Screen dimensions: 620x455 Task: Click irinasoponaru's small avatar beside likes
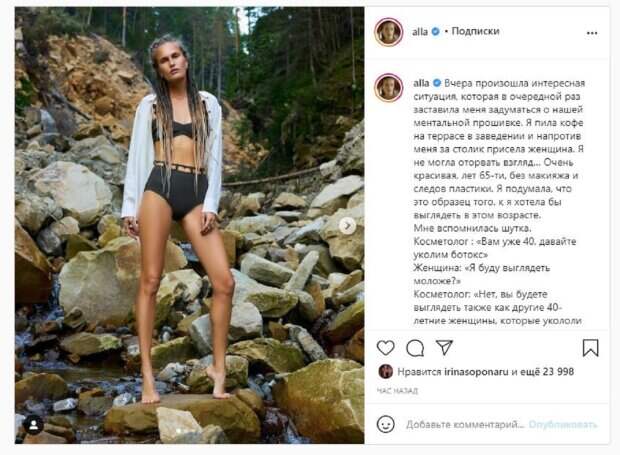point(386,372)
